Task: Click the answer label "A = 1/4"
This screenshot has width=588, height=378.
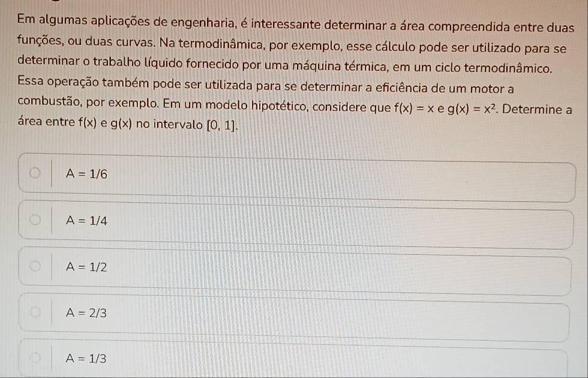Action: coord(88,221)
